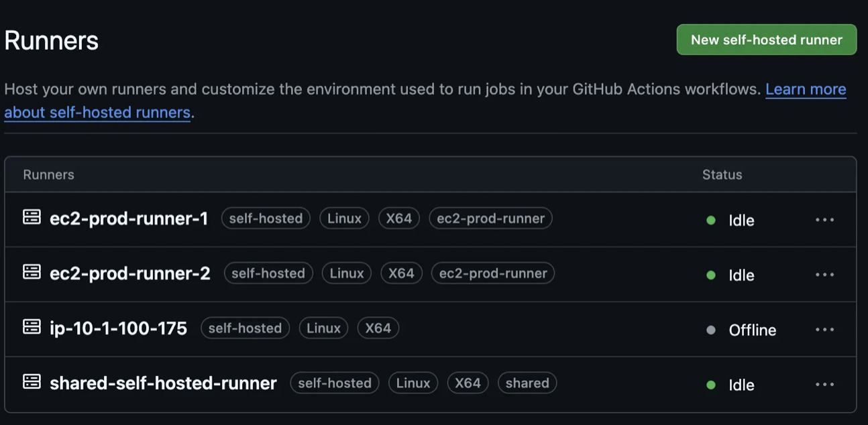Click the server icon beside ec2-prod-runner-1
868x425 pixels.
pos(32,217)
